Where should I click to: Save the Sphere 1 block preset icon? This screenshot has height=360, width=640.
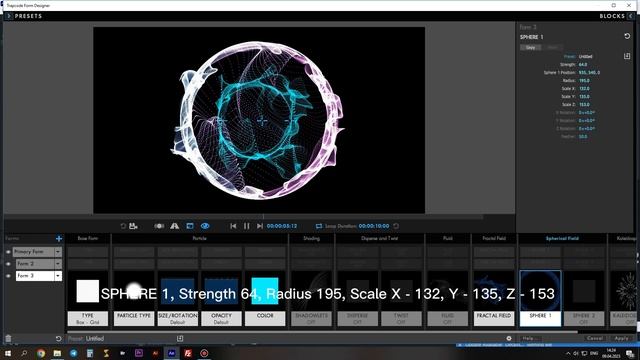point(627,56)
